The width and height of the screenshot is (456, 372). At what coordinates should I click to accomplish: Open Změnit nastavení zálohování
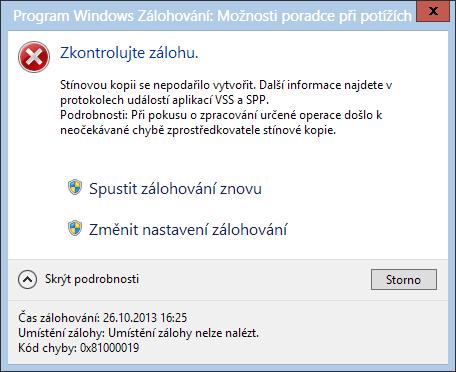(188, 230)
